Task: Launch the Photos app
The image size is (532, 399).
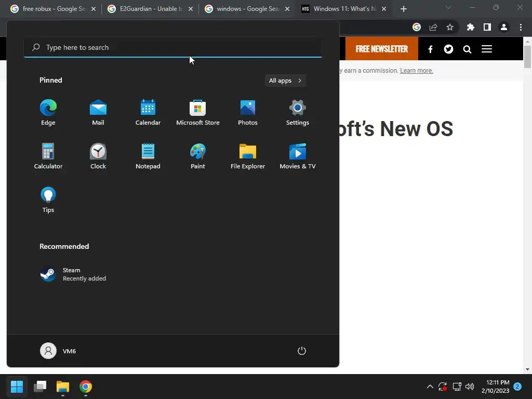Action: (248, 113)
